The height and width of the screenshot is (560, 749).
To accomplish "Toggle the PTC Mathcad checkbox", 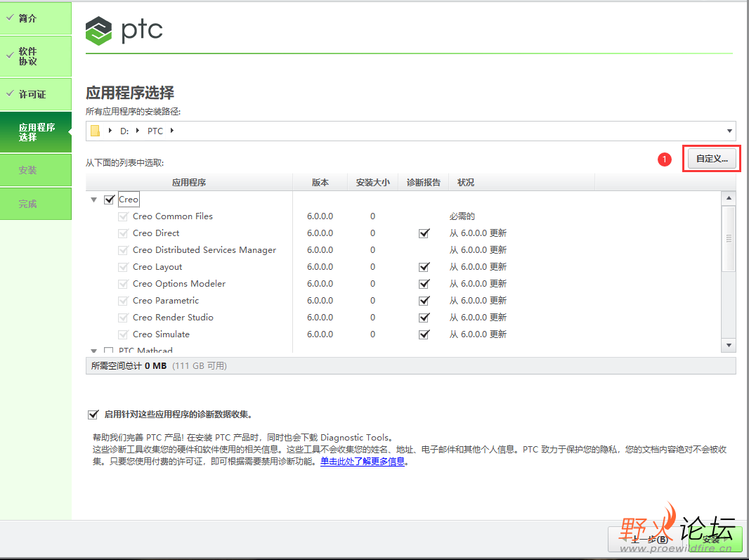I will tap(109, 350).
